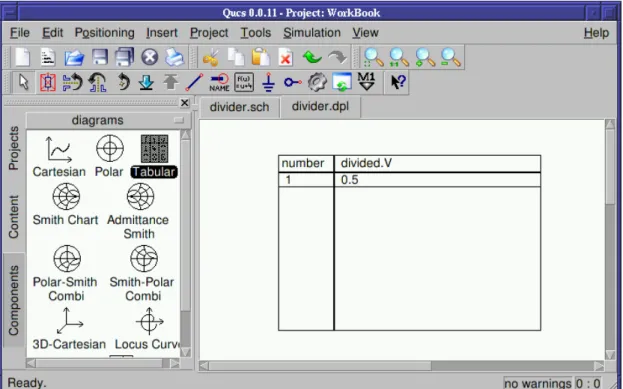Click the document area horizontal scrollbar
The width and height of the screenshot is (623, 389).
click(x=402, y=366)
